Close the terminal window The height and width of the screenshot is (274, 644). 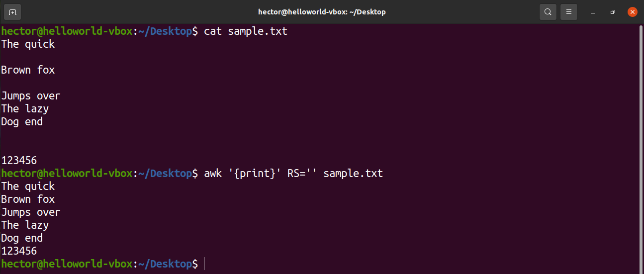coord(632,12)
